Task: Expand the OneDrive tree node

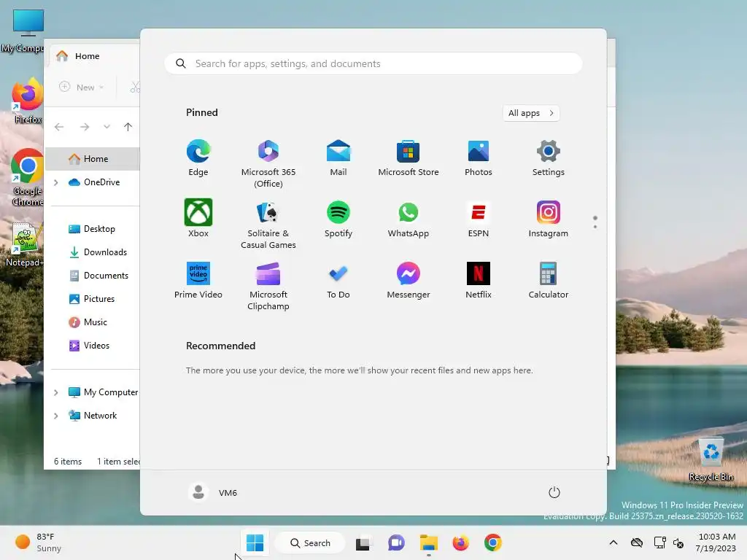Action: (x=55, y=182)
